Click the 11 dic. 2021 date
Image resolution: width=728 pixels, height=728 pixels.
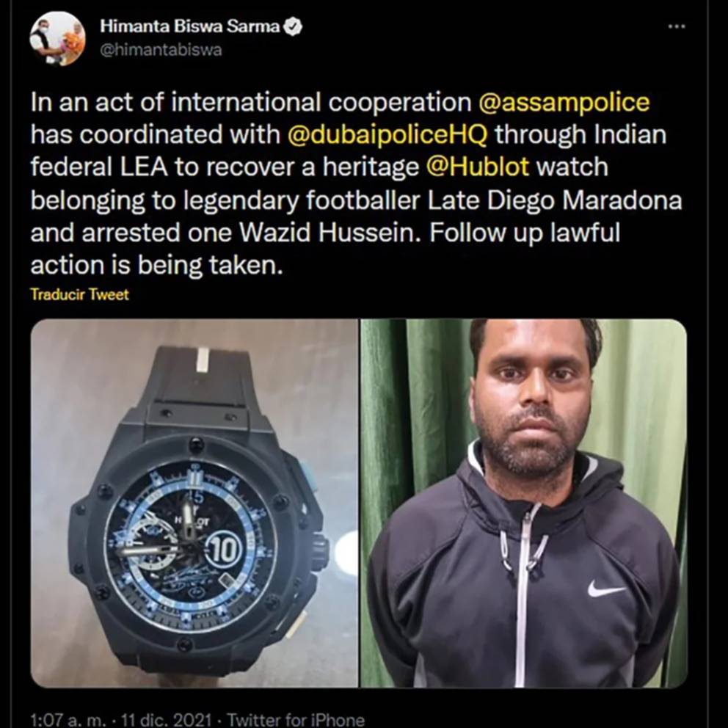pyautogui.click(x=167, y=720)
